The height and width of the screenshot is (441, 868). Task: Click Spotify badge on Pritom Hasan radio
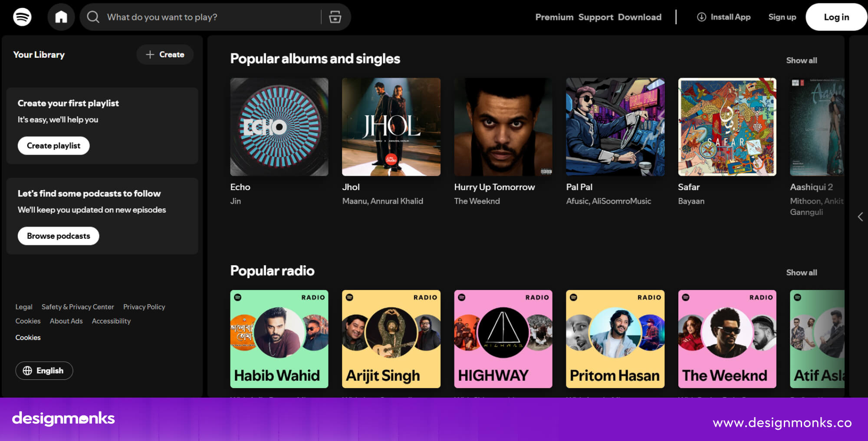(x=573, y=297)
